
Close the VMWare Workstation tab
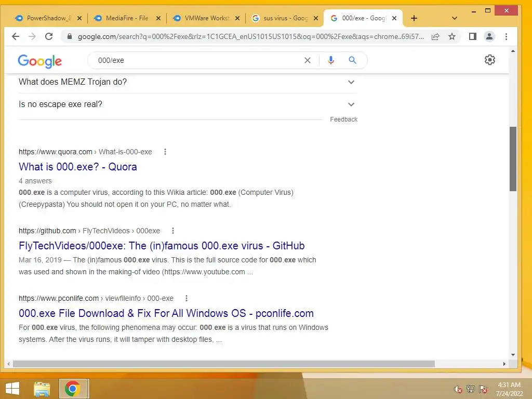pyautogui.click(x=237, y=18)
